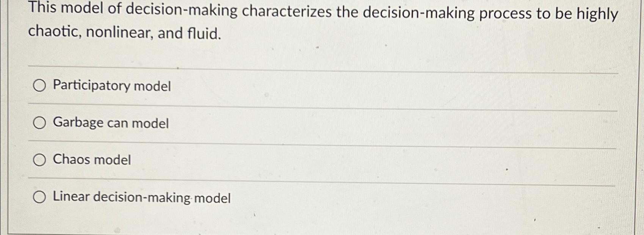
Task: Select the Participatory model radio button
Action: click(39, 86)
